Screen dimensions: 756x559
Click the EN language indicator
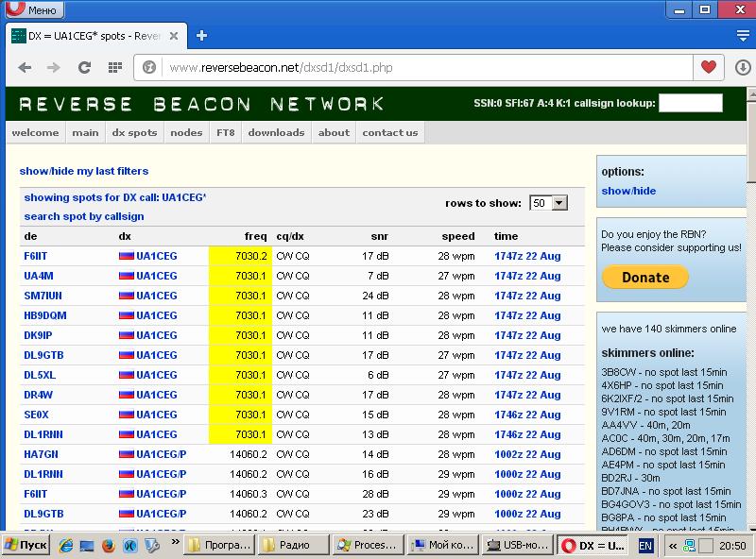click(645, 546)
